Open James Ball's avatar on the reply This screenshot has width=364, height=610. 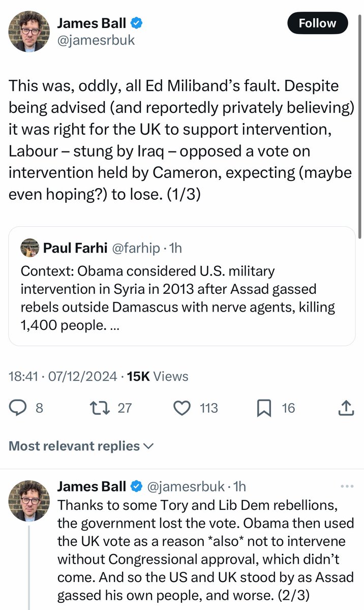click(30, 500)
